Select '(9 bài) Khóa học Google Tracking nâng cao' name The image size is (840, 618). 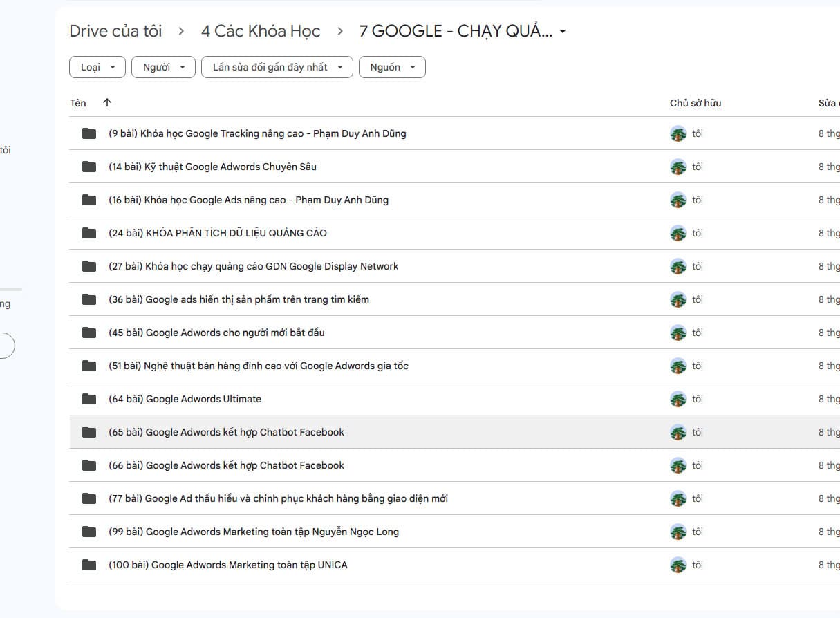point(257,133)
